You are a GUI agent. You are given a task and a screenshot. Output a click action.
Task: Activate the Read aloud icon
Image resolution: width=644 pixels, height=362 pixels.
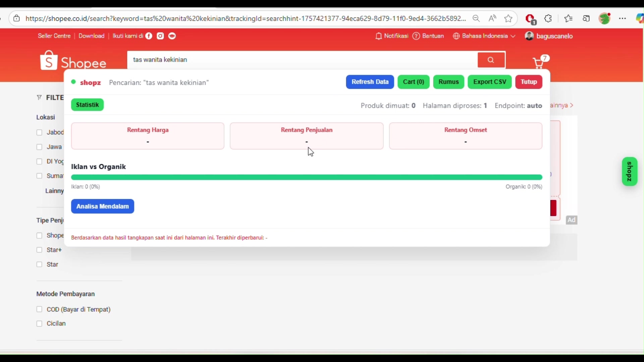492,18
